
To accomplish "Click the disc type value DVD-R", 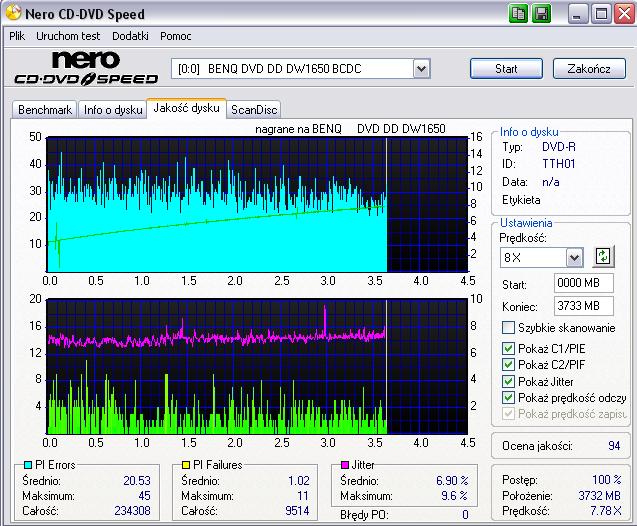I will (x=559, y=147).
